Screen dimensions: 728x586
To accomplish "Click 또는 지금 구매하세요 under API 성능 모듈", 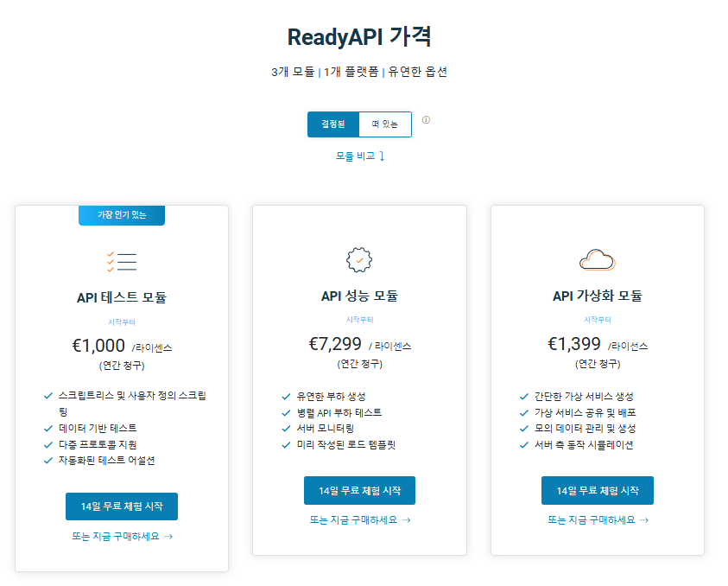I will click(360, 520).
